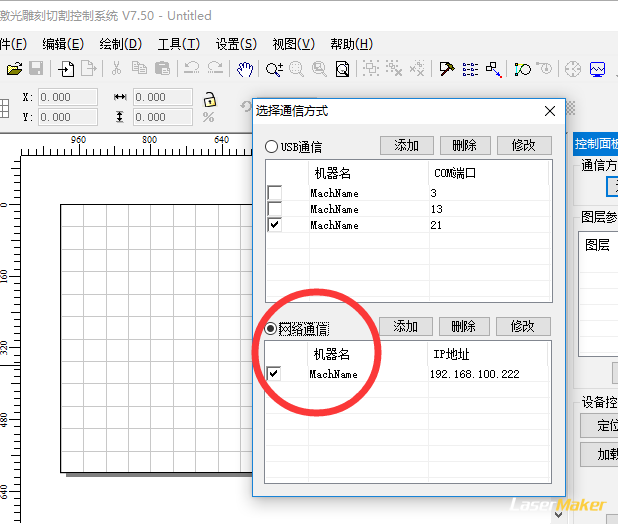The height and width of the screenshot is (524, 618).
Task: Click the undo arrow icon
Action: click(192, 68)
